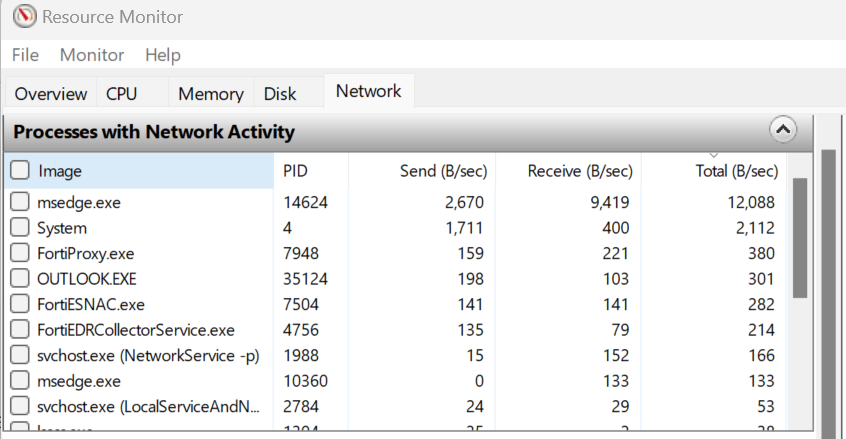
Task: Check the msedge.exe PID 14624 checkbox
Action: tap(20, 202)
